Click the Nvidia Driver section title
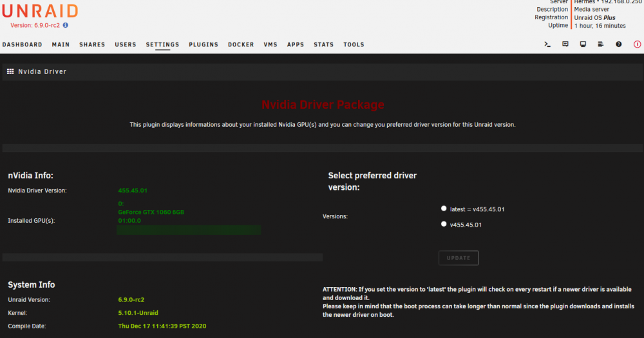Image resolution: width=644 pixels, height=338 pixels. pos(43,71)
